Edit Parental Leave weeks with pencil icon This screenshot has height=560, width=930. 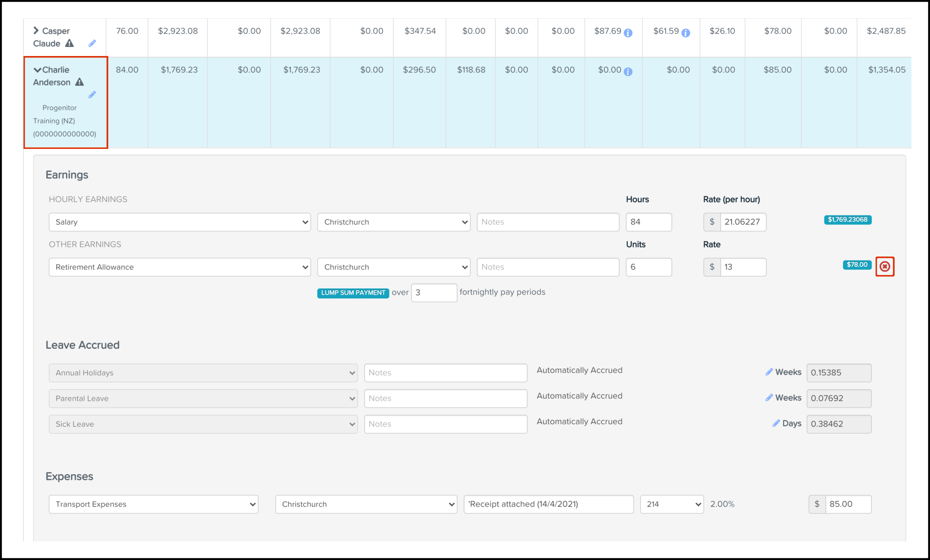click(x=769, y=398)
